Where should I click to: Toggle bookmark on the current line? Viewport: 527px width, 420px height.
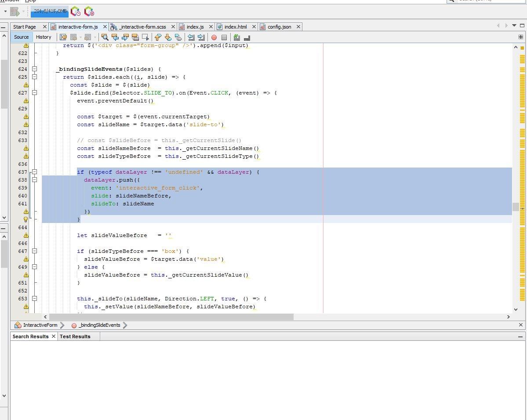[x=178, y=37]
